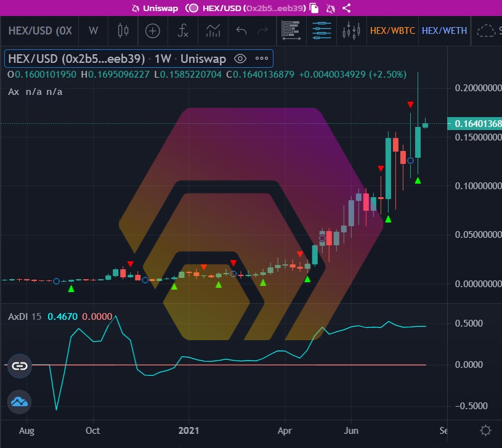The width and height of the screenshot is (502, 448).
Task: Click the current price label 0.16401368
Action: (x=474, y=124)
